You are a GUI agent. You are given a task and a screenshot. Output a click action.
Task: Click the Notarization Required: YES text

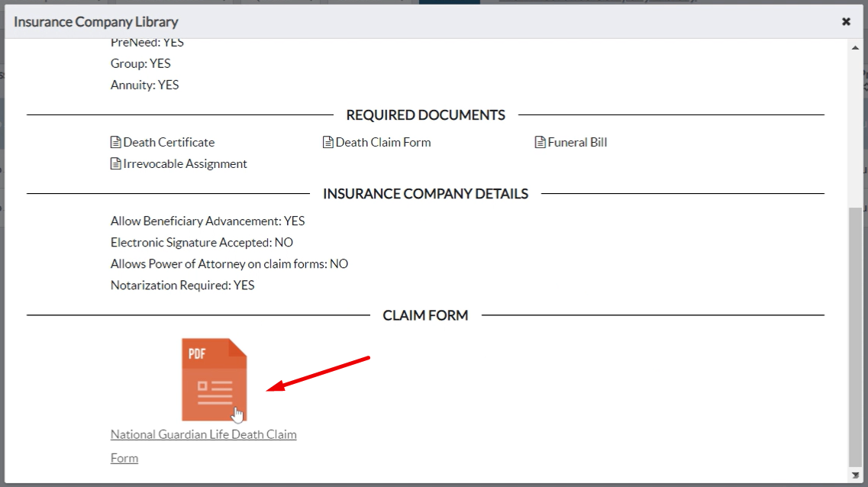(182, 285)
